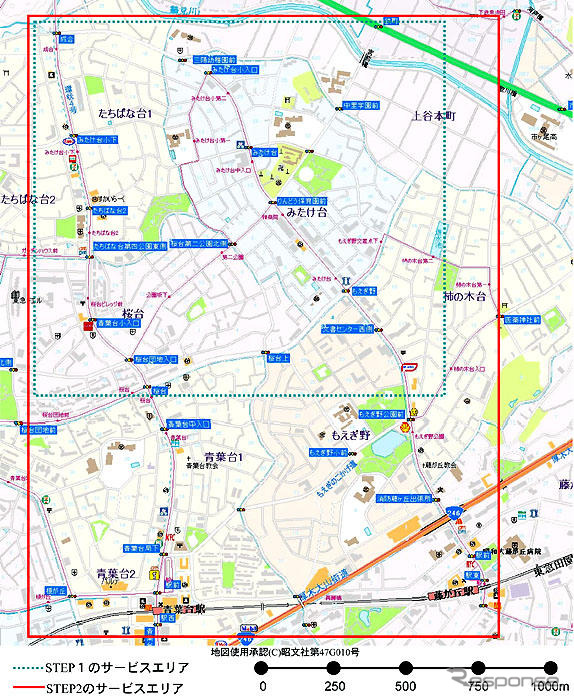
Task: Click the 榎が丘 intersection label
Action: pos(56,590)
